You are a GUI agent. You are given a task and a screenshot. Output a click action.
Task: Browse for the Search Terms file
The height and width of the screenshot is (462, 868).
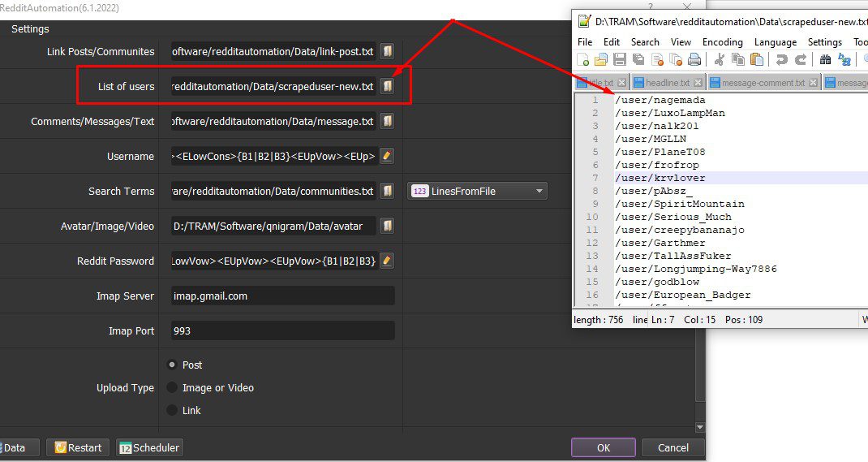click(388, 191)
